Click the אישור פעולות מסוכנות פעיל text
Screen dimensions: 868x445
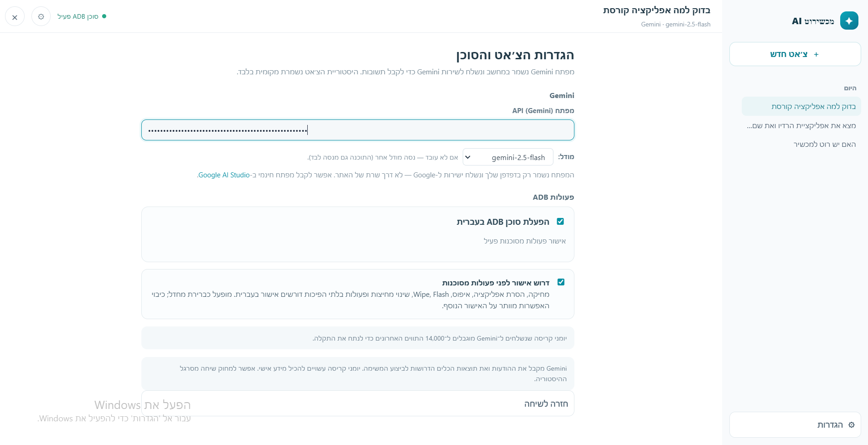[525, 241]
